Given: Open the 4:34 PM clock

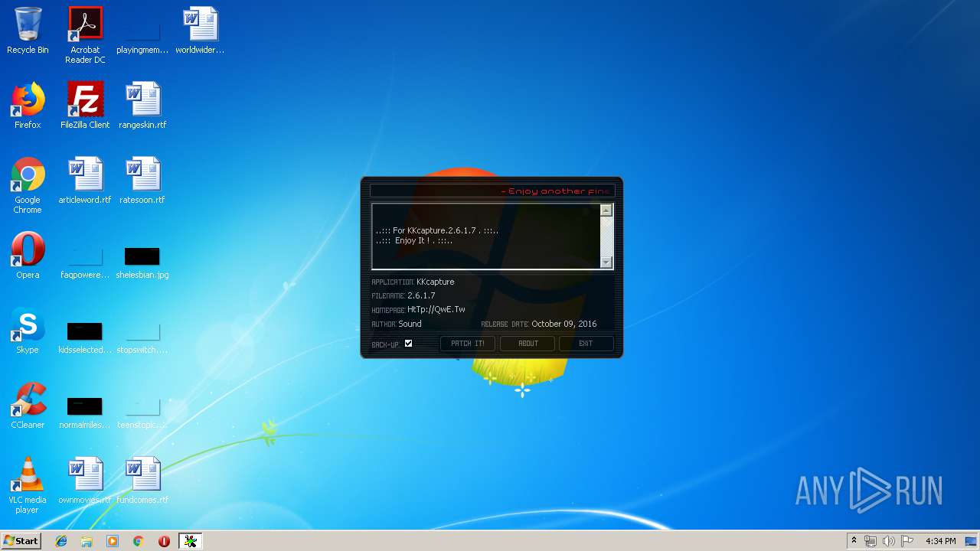Looking at the screenshot, I should [941, 541].
